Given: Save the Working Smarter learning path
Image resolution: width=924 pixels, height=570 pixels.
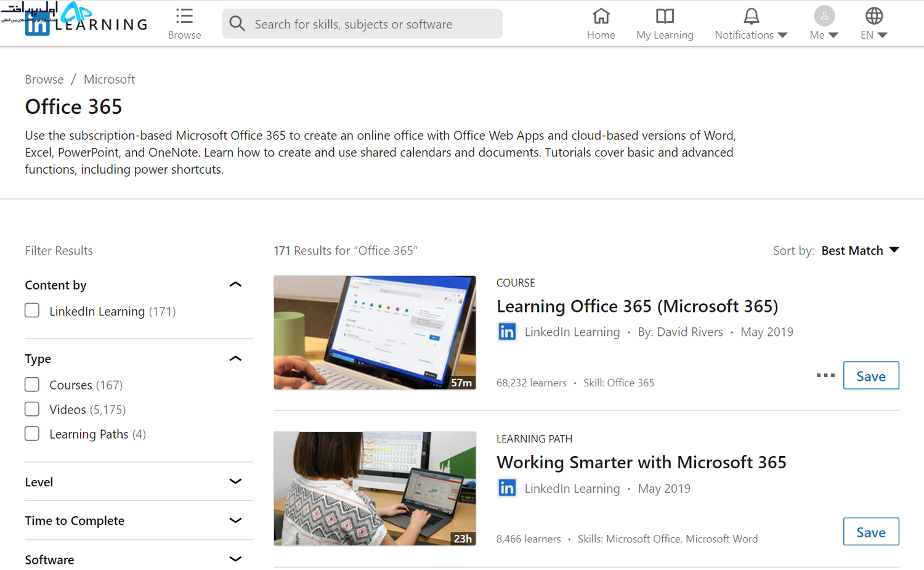Looking at the screenshot, I should pos(871,532).
